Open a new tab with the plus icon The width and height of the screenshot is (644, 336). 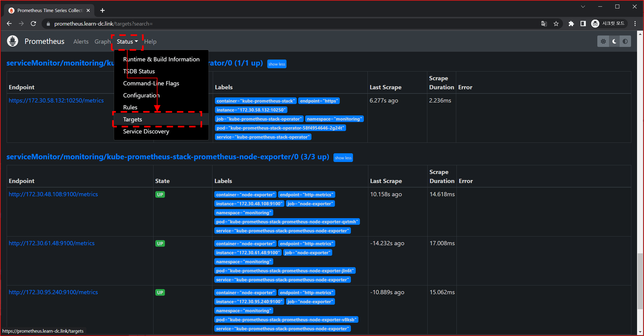tap(102, 10)
